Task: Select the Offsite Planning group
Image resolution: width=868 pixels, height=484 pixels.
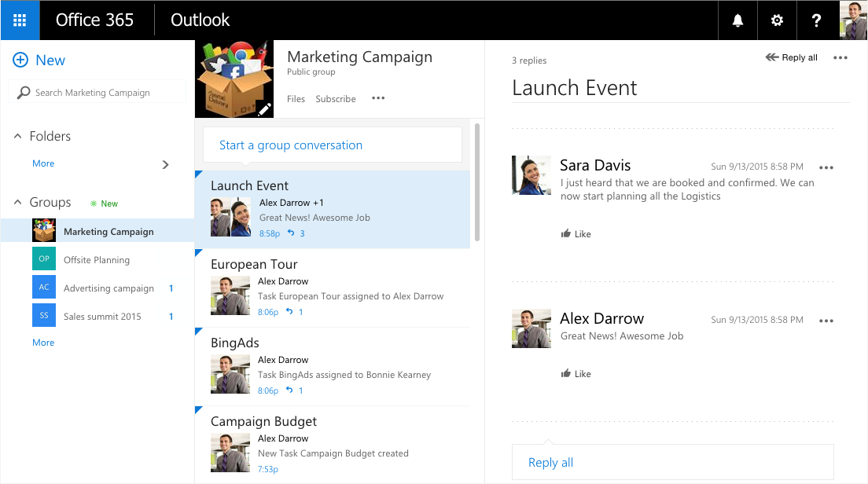Action: pos(97,260)
